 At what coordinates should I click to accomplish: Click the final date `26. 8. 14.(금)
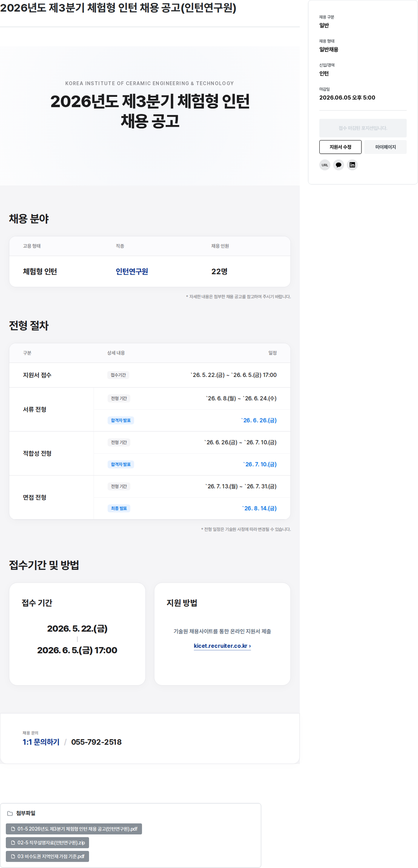coord(259,508)
